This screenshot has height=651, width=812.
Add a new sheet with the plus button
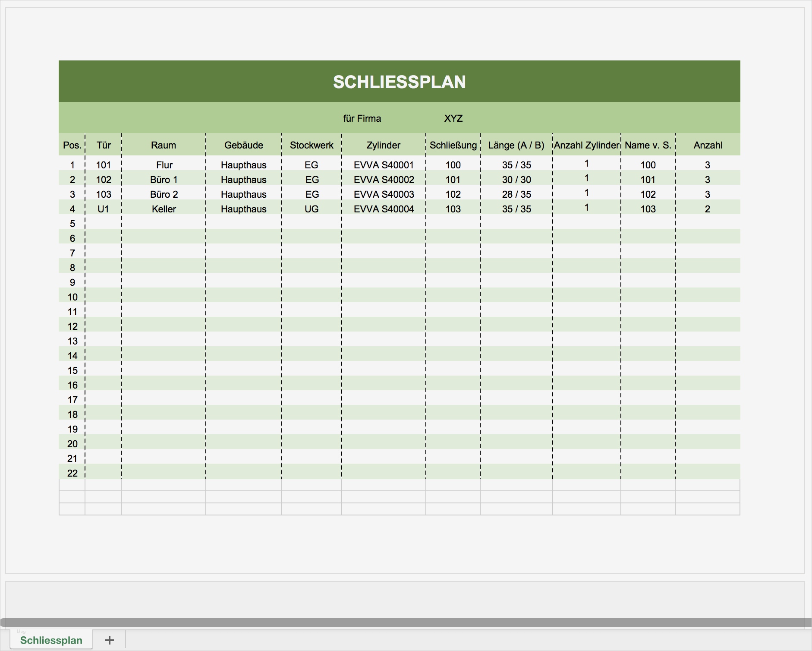pyautogui.click(x=109, y=641)
